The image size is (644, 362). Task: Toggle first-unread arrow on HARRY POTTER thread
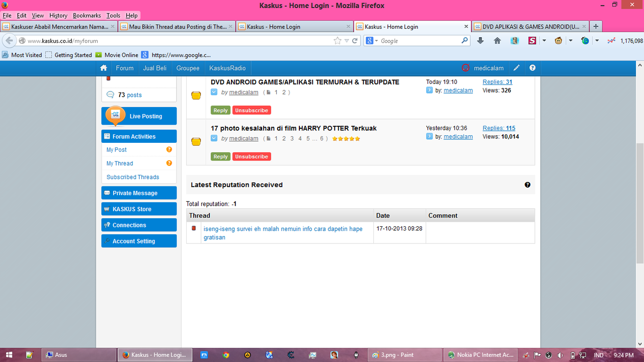tap(214, 138)
